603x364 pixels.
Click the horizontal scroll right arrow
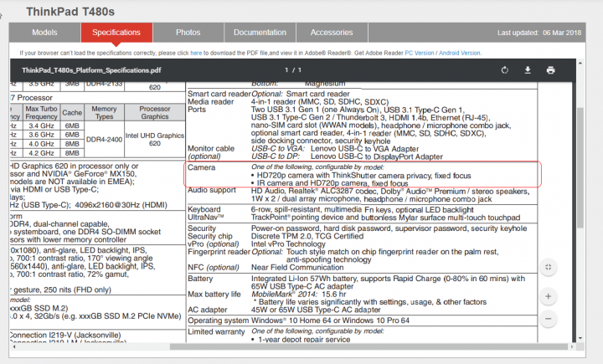click(572, 346)
